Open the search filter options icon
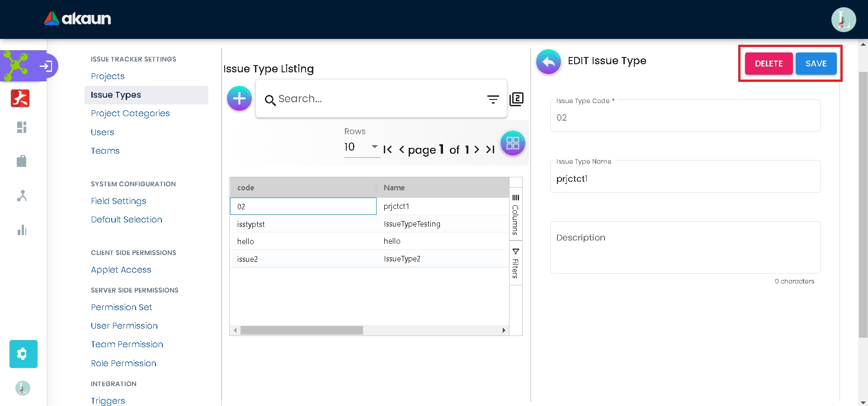 [x=493, y=99]
